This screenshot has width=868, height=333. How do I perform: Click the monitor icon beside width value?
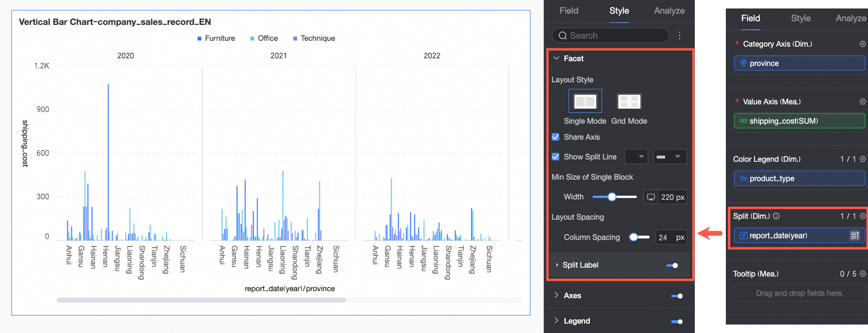click(651, 197)
